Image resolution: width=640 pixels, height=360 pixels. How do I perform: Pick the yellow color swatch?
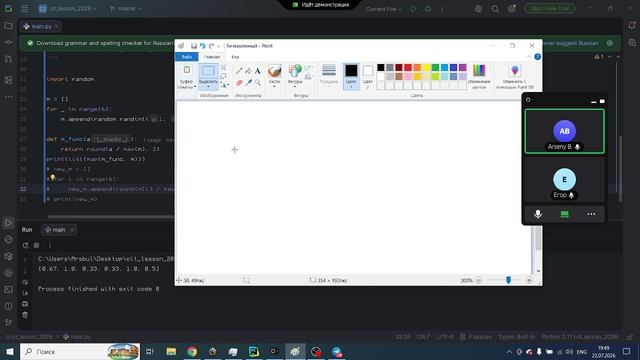pyautogui.click(x=426, y=67)
